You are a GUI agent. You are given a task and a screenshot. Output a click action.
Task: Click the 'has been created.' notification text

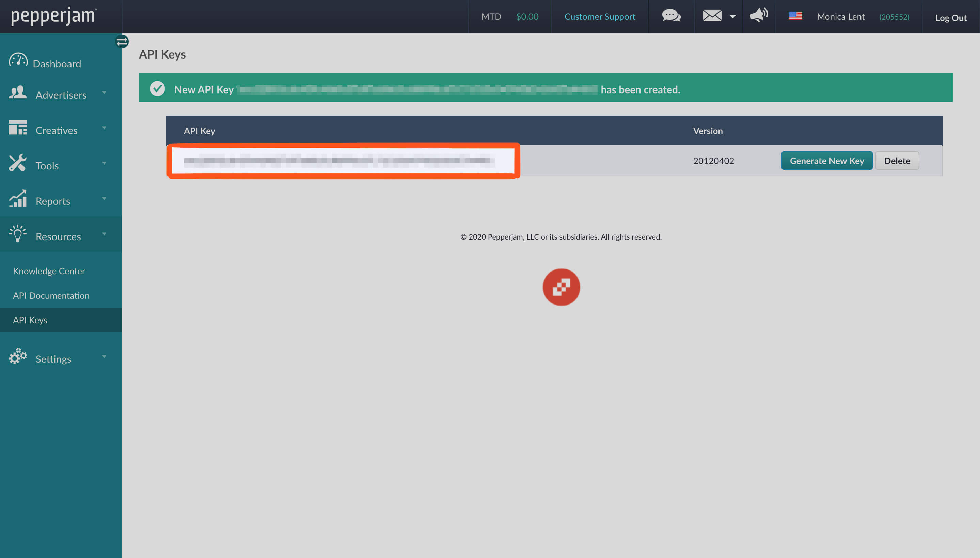640,89
